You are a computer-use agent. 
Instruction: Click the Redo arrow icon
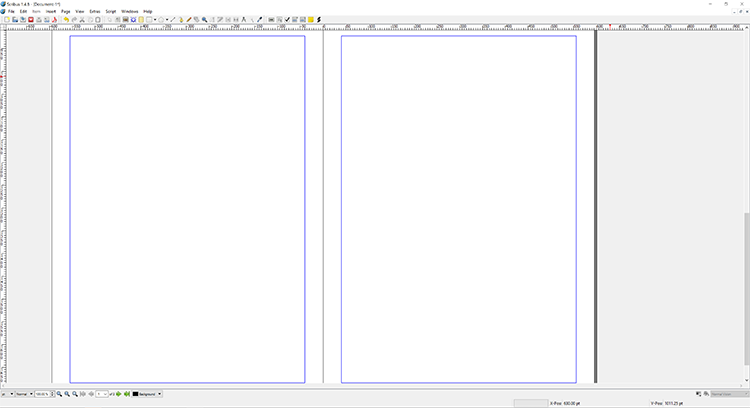tap(74, 20)
